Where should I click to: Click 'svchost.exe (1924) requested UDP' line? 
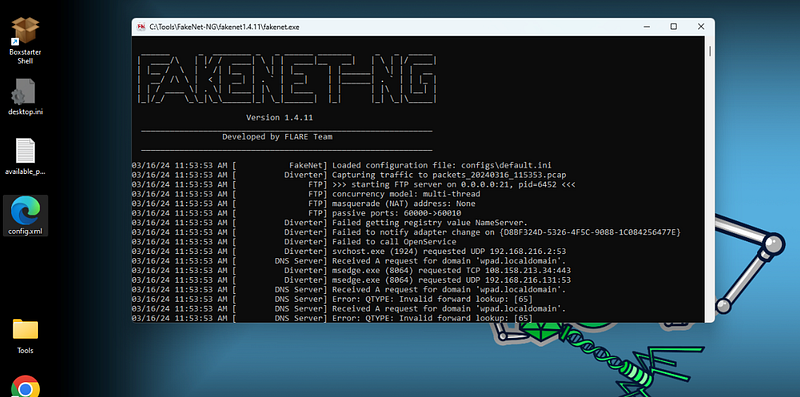[349, 251]
